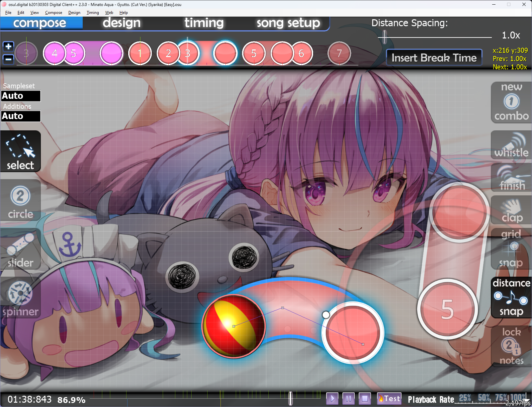The height and width of the screenshot is (407, 532).
Task: Open the Timing menu
Action: click(93, 13)
